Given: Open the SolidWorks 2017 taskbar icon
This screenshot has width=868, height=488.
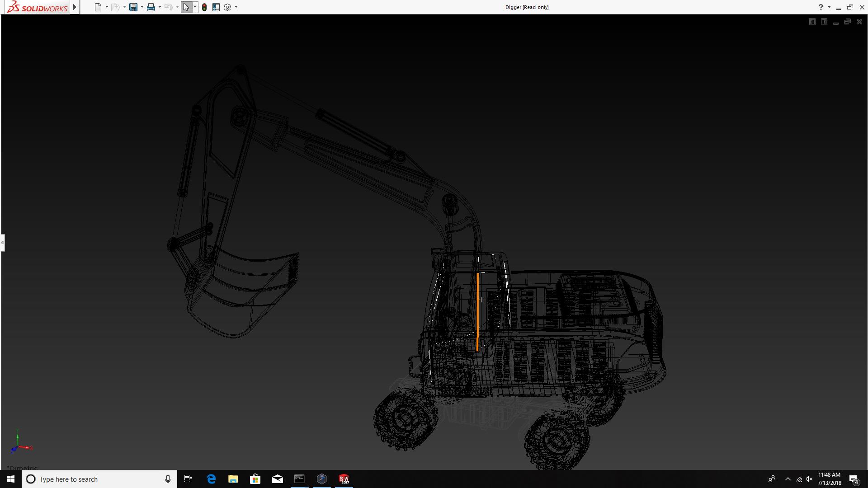Looking at the screenshot, I should pos(344,479).
